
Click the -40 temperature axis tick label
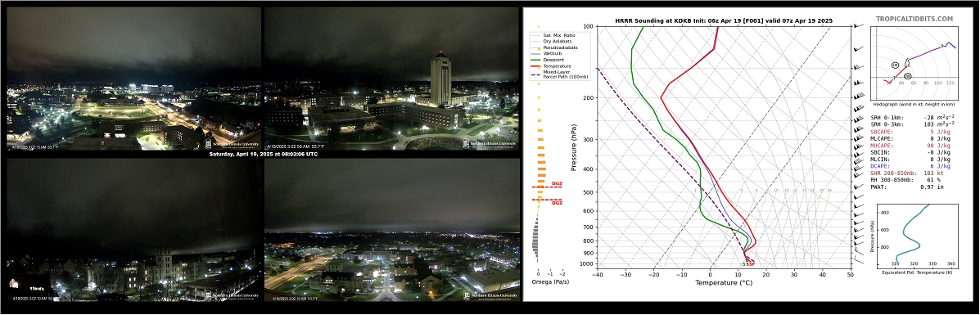click(598, 274)
